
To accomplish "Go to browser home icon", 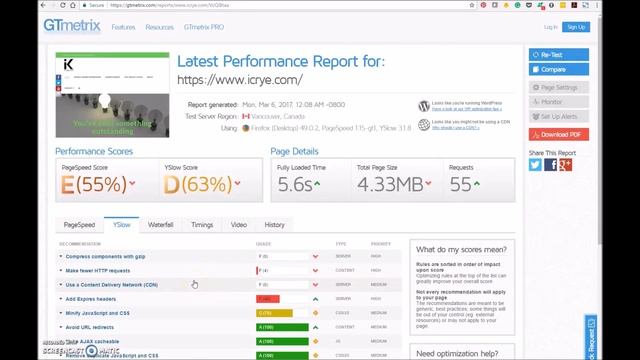I will click(x=73, y=5).
